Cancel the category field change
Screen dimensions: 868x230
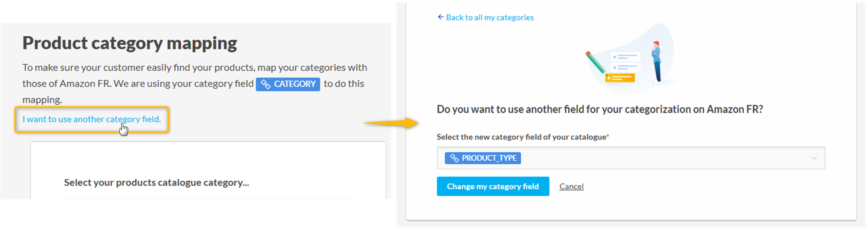pyautogui.click(x=571, y=186)
